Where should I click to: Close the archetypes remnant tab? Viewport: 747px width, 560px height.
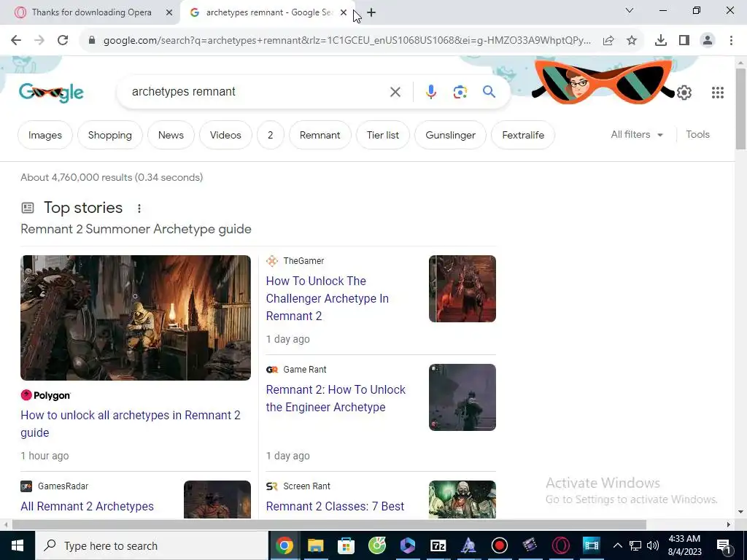pyautogui.click(x=344, y=13)
